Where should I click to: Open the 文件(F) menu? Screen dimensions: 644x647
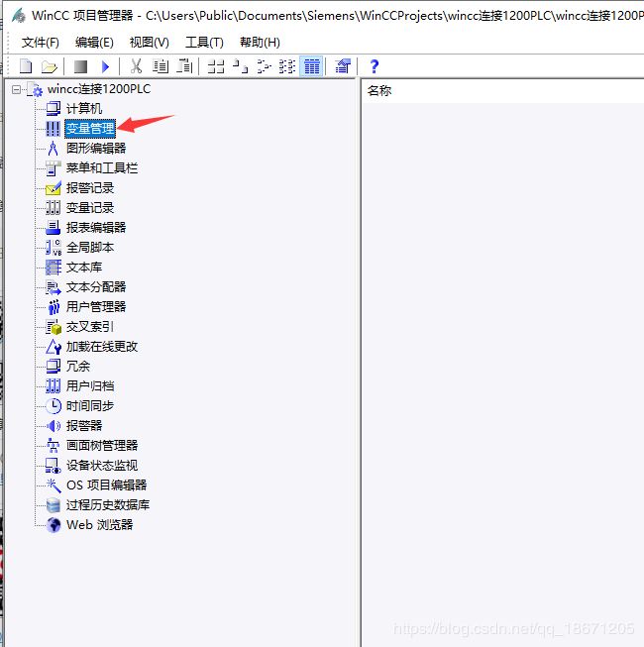click(40, 42)
